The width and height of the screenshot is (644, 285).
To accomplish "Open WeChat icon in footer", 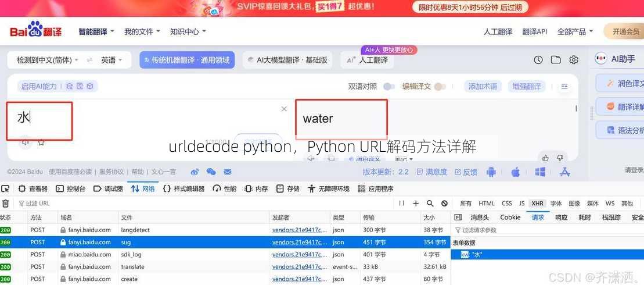I will pyautogui.click(x=211, y=172).
